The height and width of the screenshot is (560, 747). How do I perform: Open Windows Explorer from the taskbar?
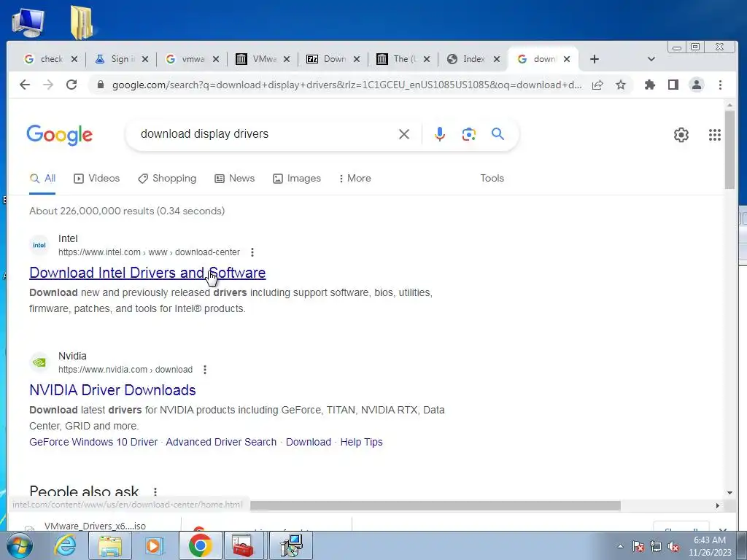(x=109, y=545)
